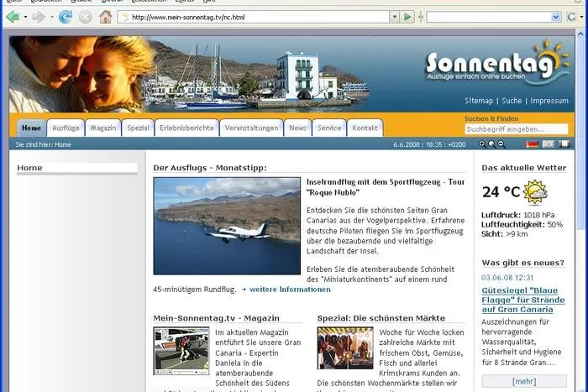Screen dimensions: 588x392
Task: Click the Stop loading icon
Action: click(x=86, y=17)
